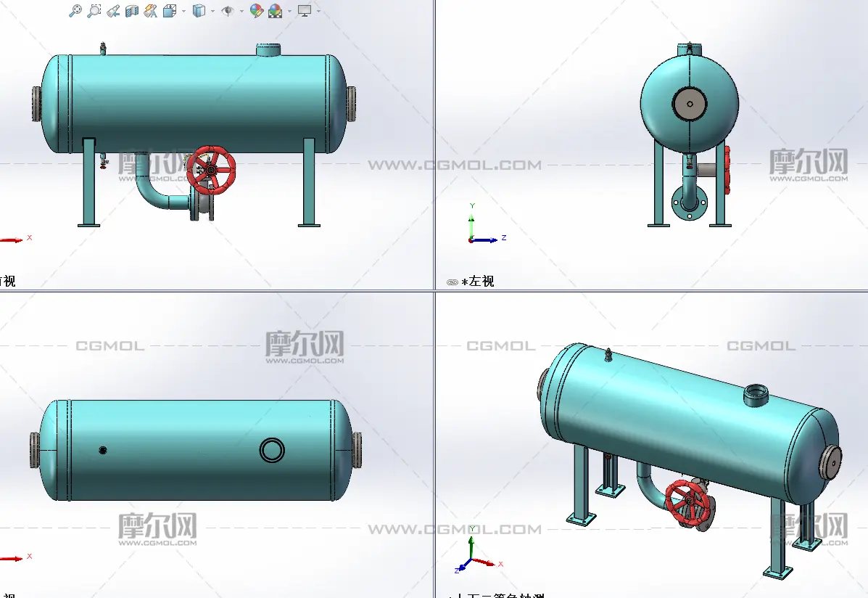Expand the Apply Scene dropdown arrow
Viewport: 868px width, 598px height.
tap(289, 11)
